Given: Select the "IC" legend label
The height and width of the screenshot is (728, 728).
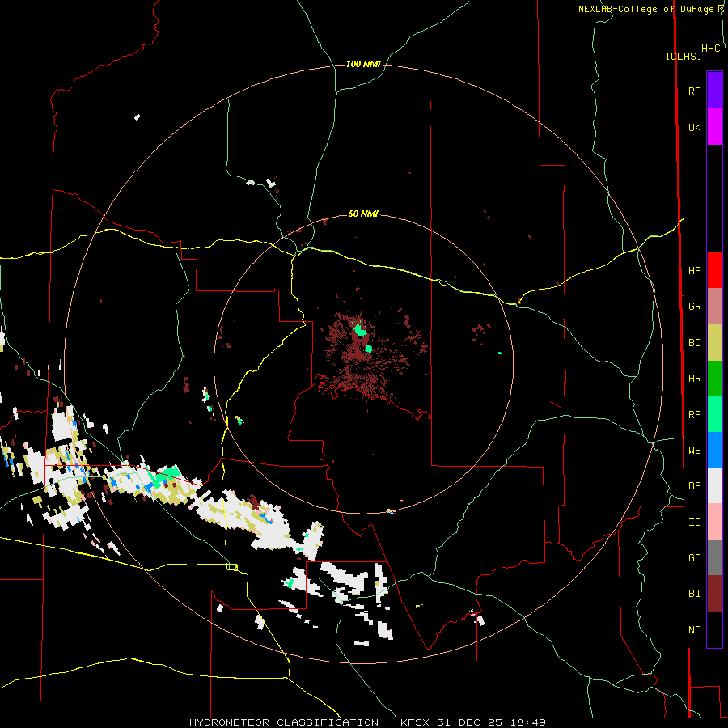Looking at the screenshot, I should [694, 522].
